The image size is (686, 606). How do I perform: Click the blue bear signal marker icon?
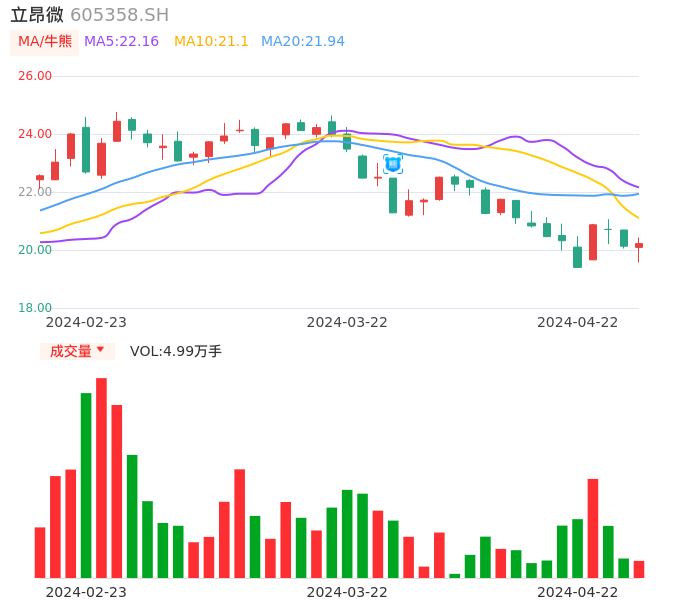(x=393, y=163)
